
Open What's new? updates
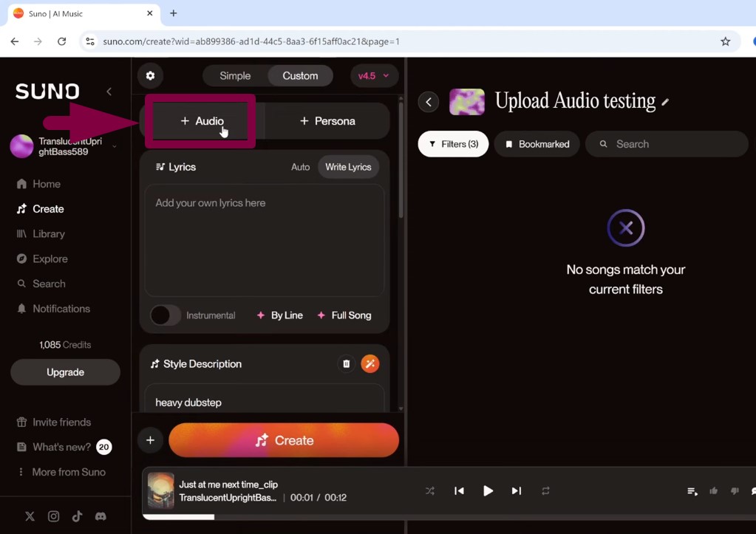pyautogui.click(x=64, y=448)
